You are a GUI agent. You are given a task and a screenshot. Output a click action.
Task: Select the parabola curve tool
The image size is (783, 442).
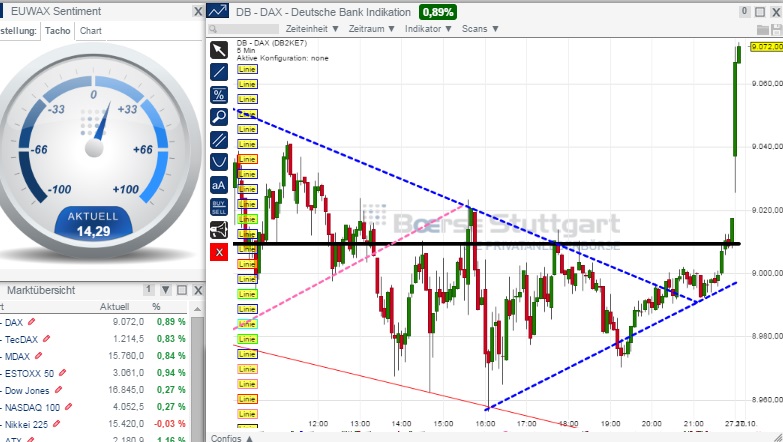tap(219, 162)
